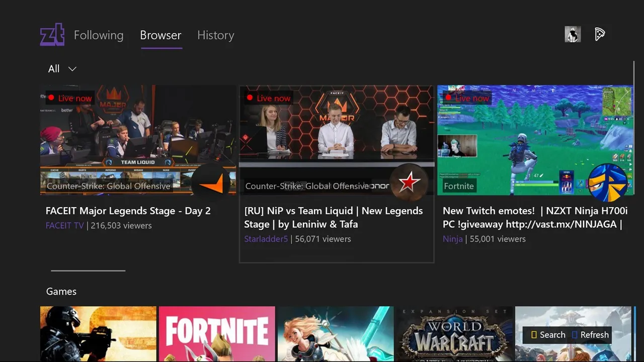Expand the All filter dropdown
644x362 pixels.
click(62, 69)
